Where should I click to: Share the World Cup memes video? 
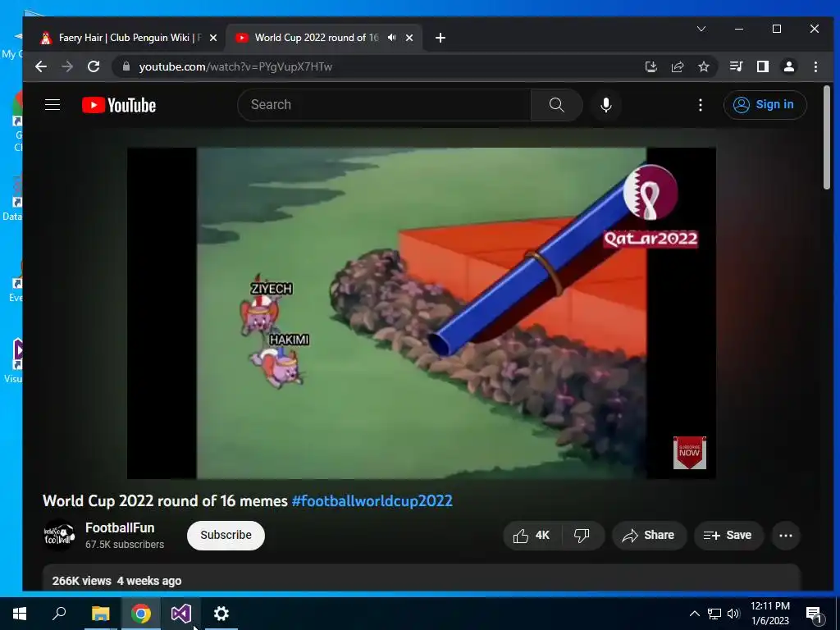point(649,535)
